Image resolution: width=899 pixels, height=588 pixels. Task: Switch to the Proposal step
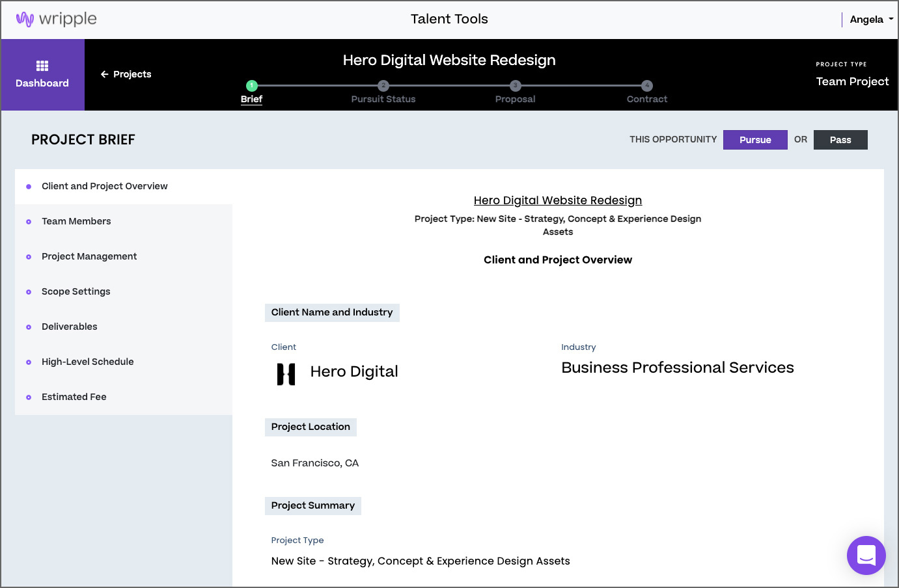(516, 99)
